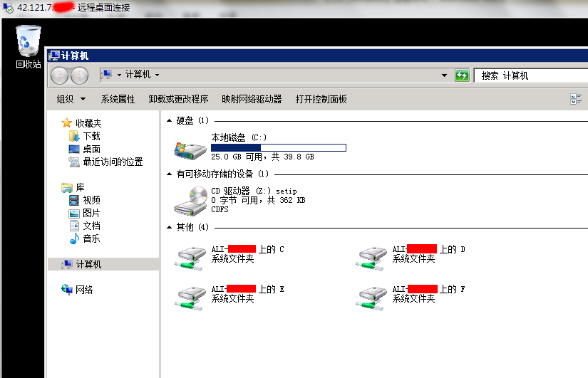Click System Properties in the toolbar
The width and height of the screenshot is (588, 378).
click(118, 99)
